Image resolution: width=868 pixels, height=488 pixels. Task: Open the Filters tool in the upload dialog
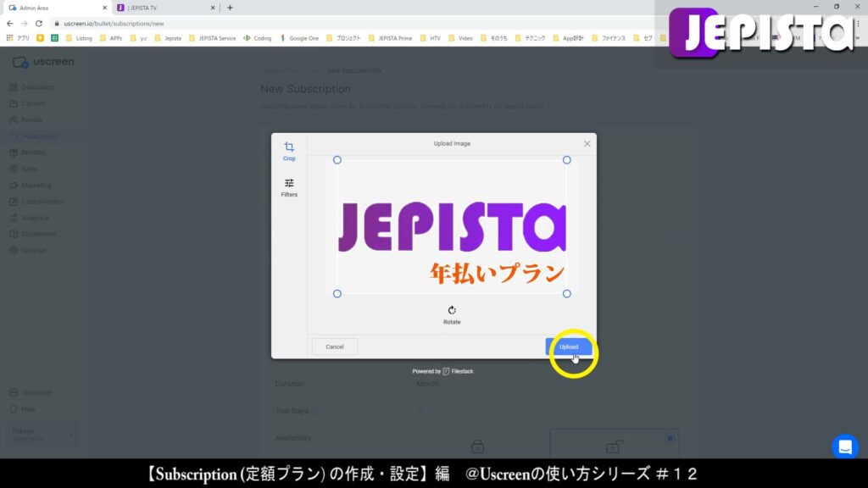(289, 187)
